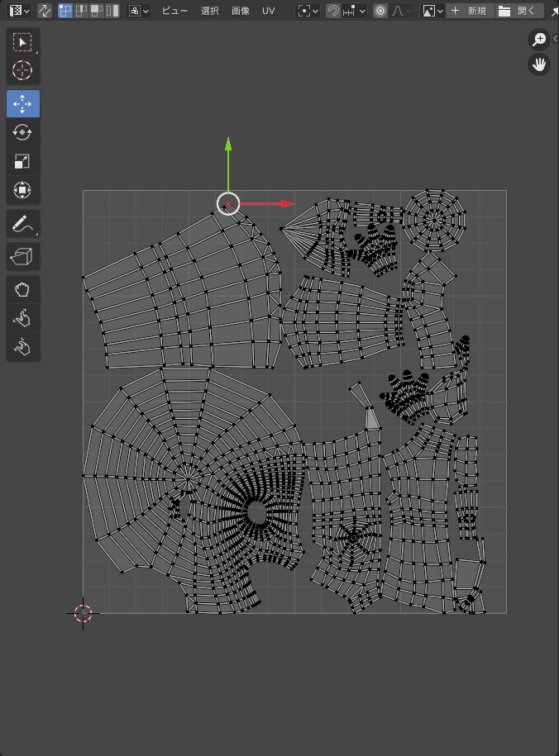The height and width of the screenshot is (756, 559).
Task: Open the 選択 menu
Action: click(x=210, y=11)
